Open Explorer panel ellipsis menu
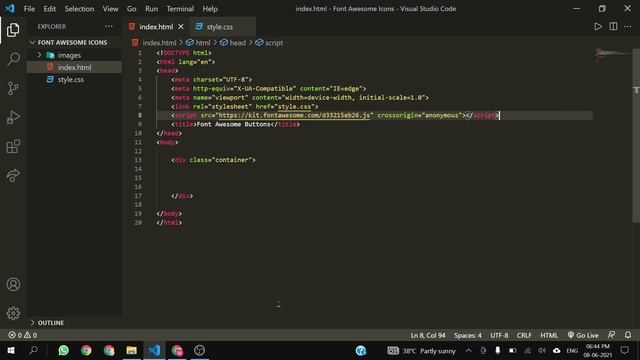The image size is (640, 360). click(109, 27)
